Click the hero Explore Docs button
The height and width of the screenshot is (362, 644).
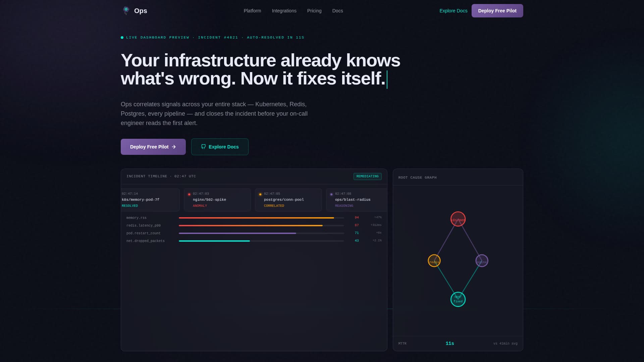(220, 147)
